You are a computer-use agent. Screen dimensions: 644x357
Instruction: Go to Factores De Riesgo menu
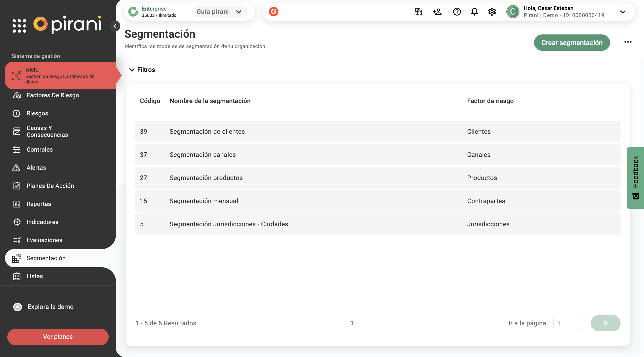coord(53,95)
